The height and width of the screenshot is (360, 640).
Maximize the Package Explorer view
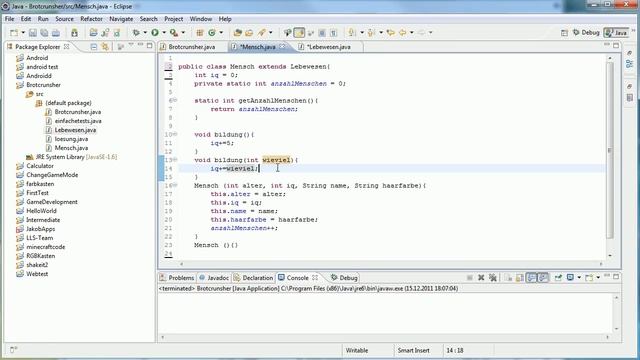point(149,45)
